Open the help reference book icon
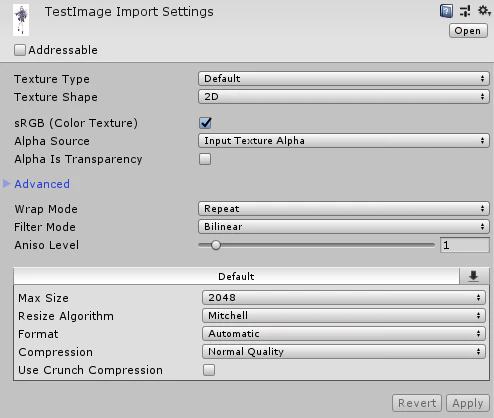Viewport: 494px width, 418px height. [x=446, y=11]
